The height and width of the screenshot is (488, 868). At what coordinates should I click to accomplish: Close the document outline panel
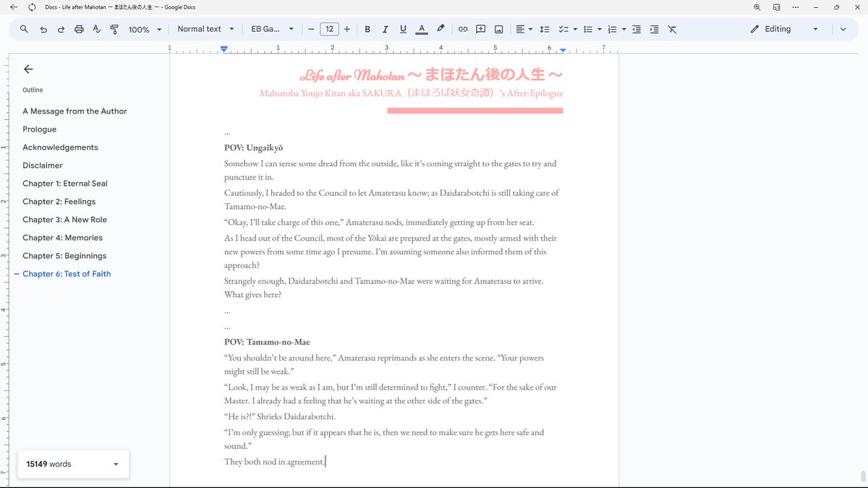click(x=28, y=69)
